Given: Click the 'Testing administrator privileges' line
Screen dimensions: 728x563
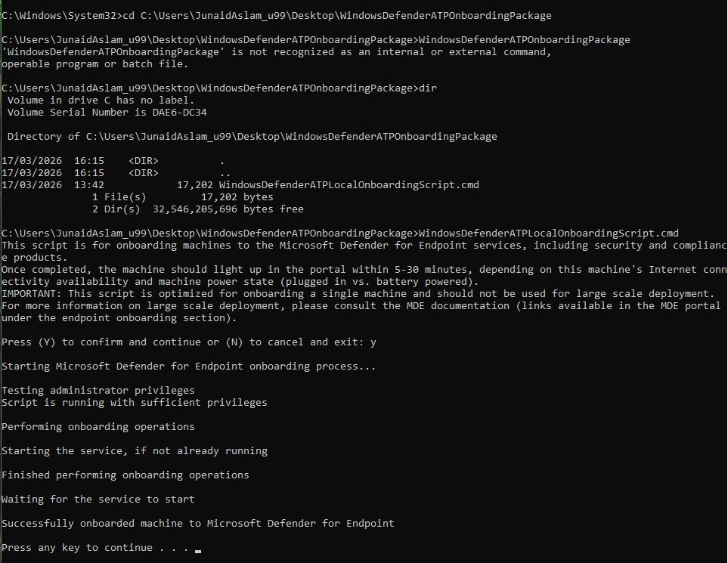Looking at the screenshot, I should point(98,391).
